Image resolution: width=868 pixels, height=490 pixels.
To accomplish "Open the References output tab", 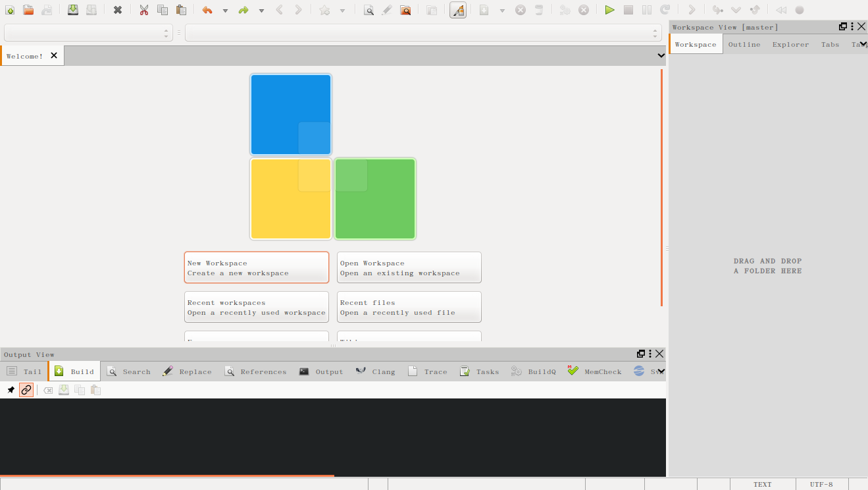I will click(x=255, y=371).
